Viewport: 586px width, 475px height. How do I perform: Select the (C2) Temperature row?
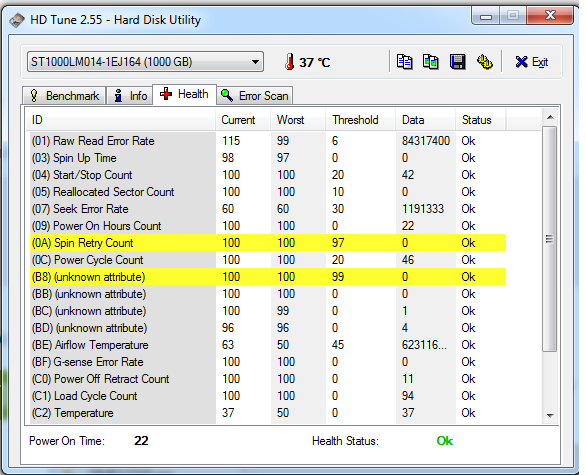pos(268,413)
